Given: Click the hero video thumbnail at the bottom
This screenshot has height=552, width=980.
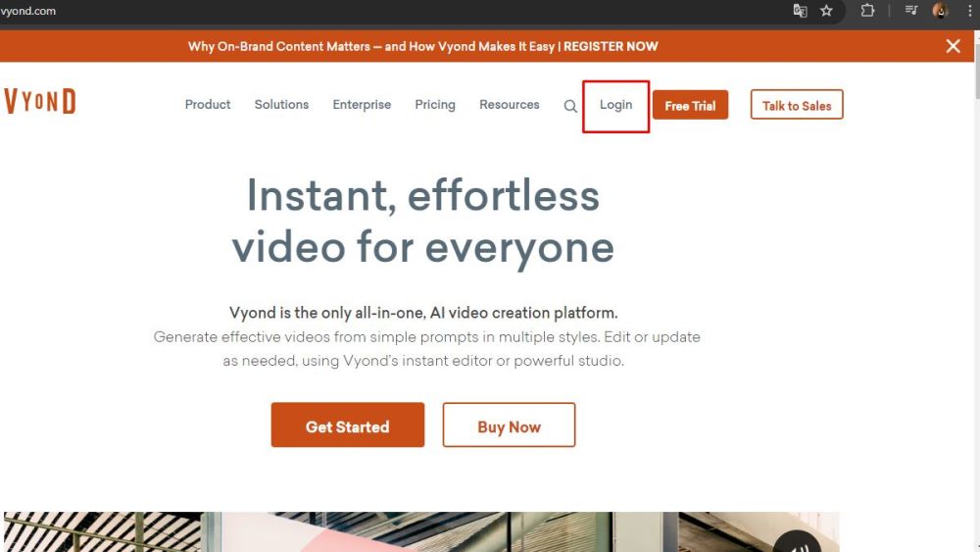Looking at the screenshot, I should [421, 532].
